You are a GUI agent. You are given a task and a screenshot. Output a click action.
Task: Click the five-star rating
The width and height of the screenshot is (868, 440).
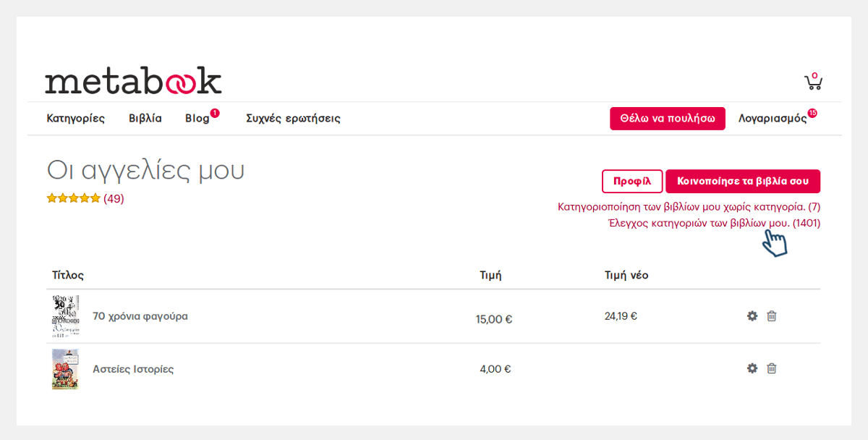tap(73, 198)
